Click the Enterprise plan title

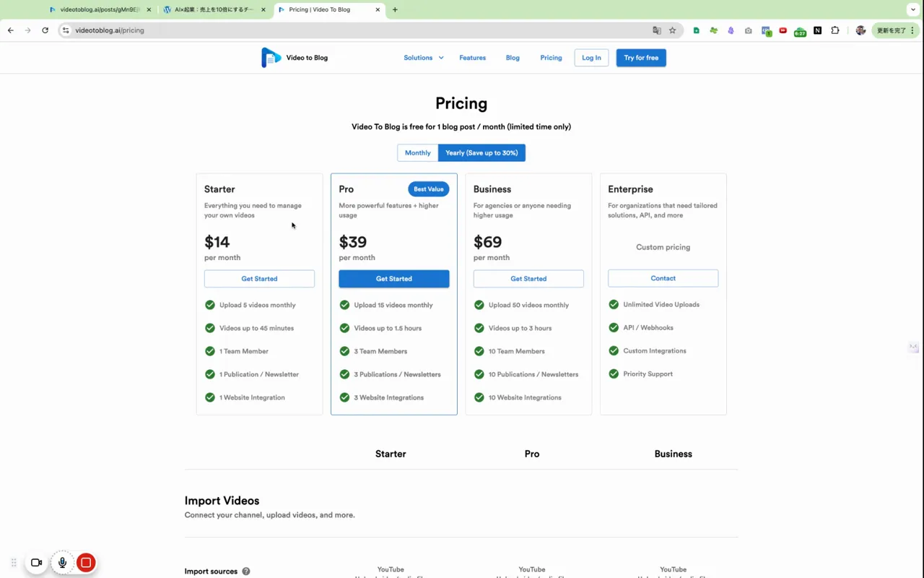631,189
